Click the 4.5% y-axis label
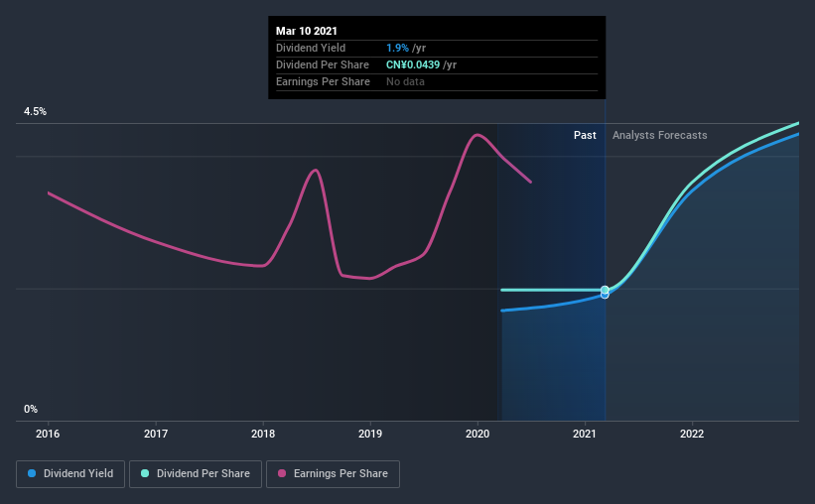The height and width of the screenshot is (504, 815). tap(36, 112)
